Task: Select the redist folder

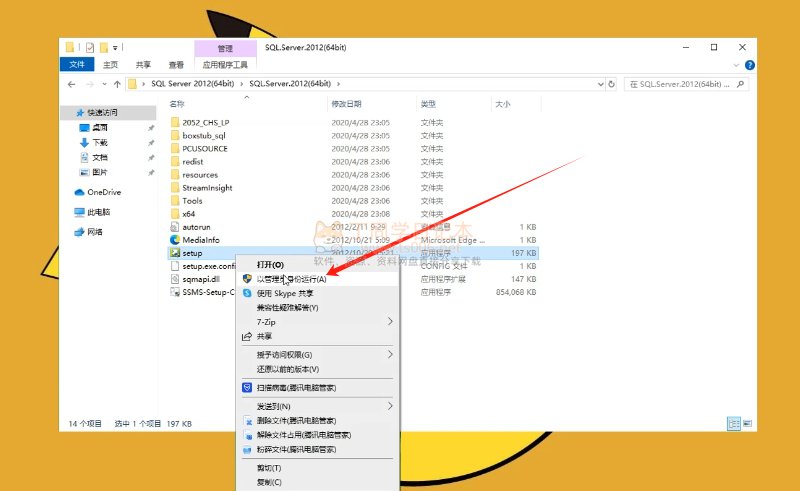Action: (x=192, y=162)
